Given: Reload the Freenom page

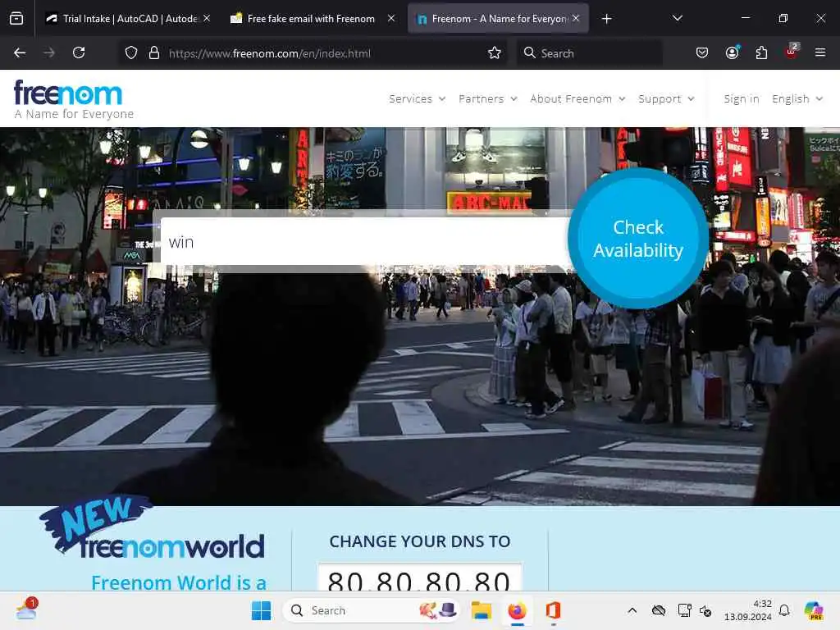Looking at the screenshot, I should pos(79,53).
